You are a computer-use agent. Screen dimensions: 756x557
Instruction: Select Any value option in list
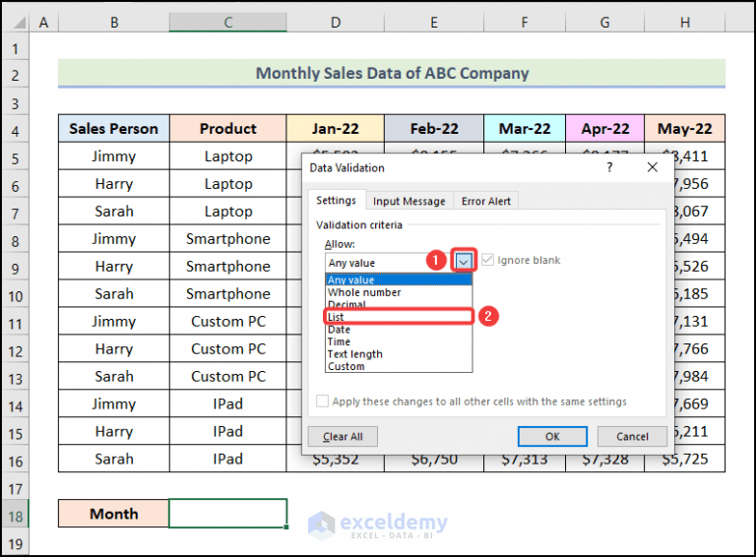point(399,279)
